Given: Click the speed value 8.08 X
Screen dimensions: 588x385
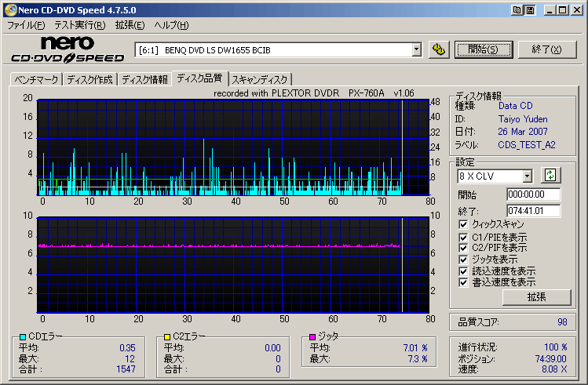Looking at the screenshot, I should coord(554,369).
